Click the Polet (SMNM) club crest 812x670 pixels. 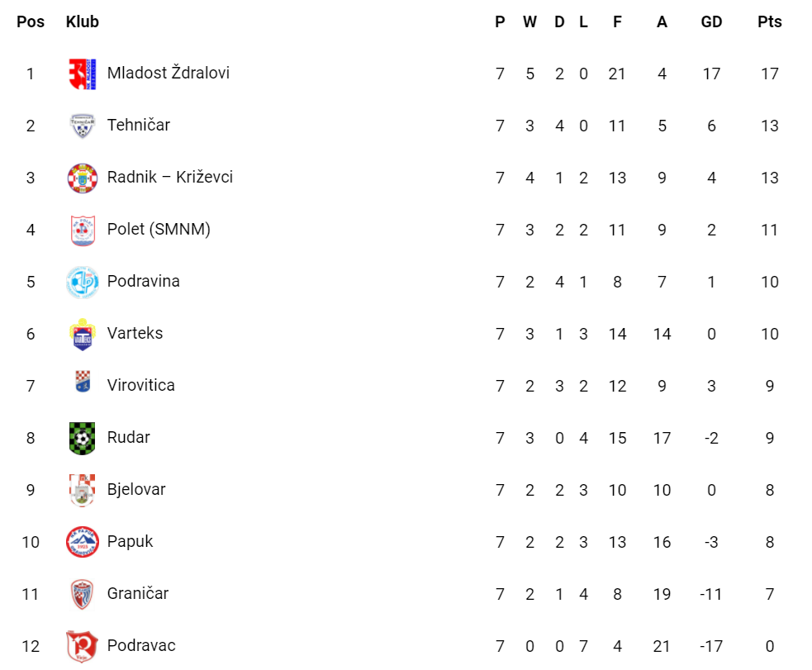coord(83,230)
